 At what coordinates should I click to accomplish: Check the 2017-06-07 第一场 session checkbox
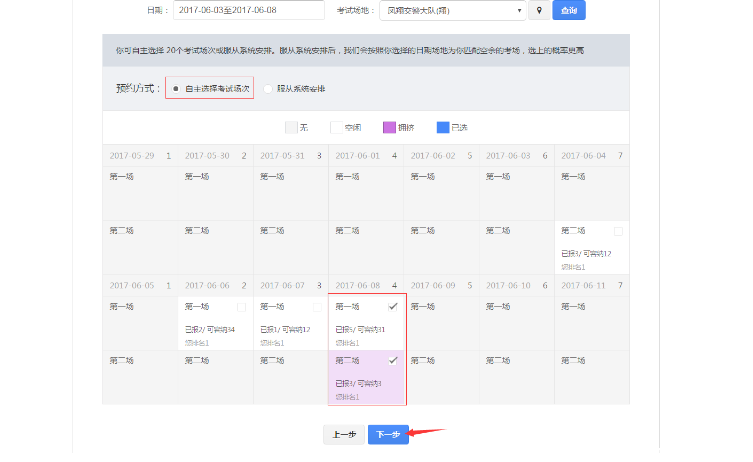click(x=317, y=307)
